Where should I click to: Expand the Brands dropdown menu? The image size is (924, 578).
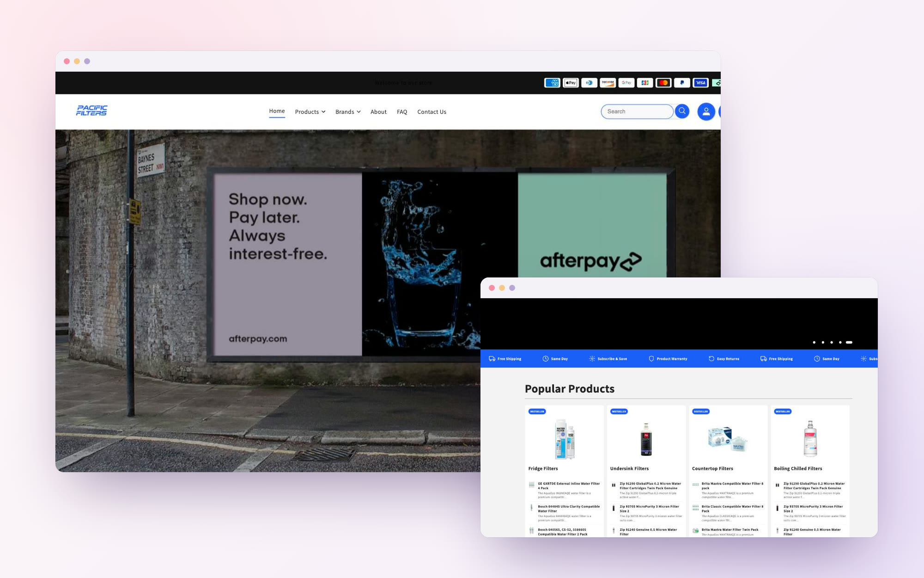348,112
